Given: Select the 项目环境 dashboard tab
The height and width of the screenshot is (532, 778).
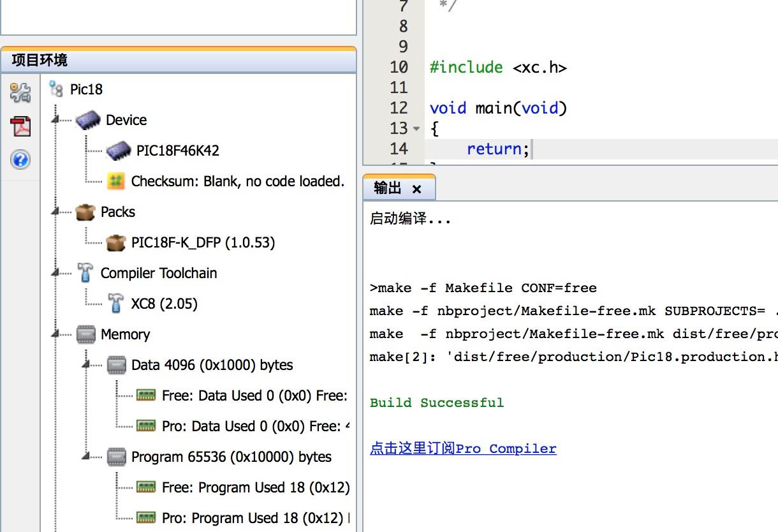Looking at the screenshot, I should [40, 61].
